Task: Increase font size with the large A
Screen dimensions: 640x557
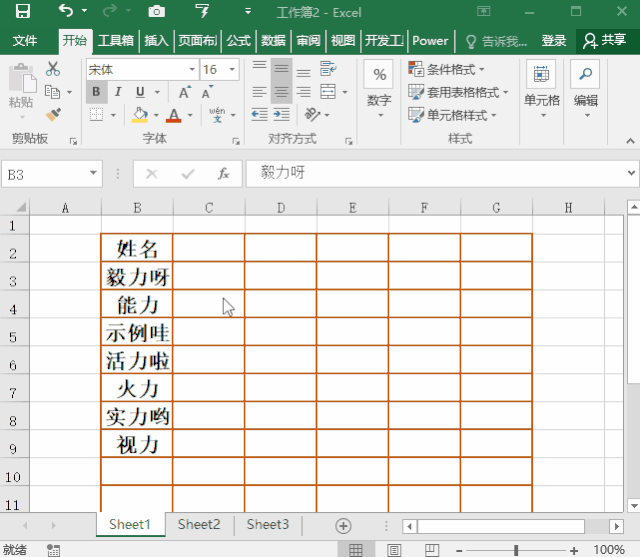Action: 184,92
